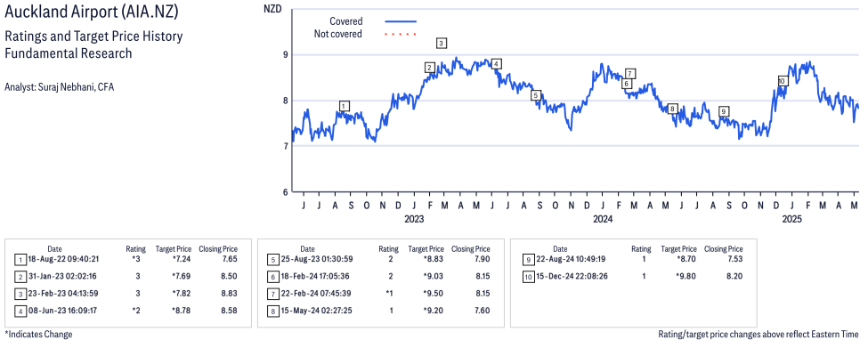The image size is (868, 340).
Task: Click chart marker 6 on the graph
Action: pyautogui.click(x=627, y=84)
